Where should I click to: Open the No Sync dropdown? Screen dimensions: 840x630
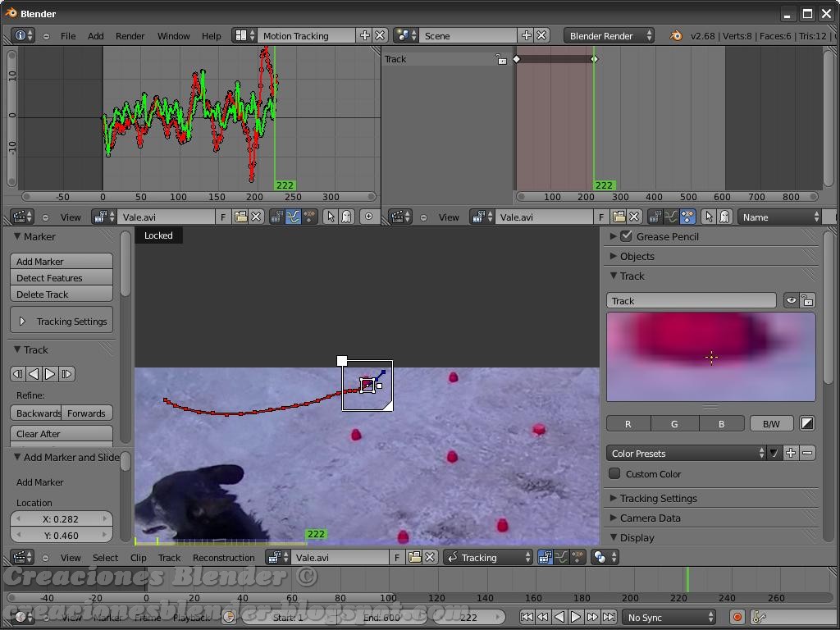coord(669,617)
